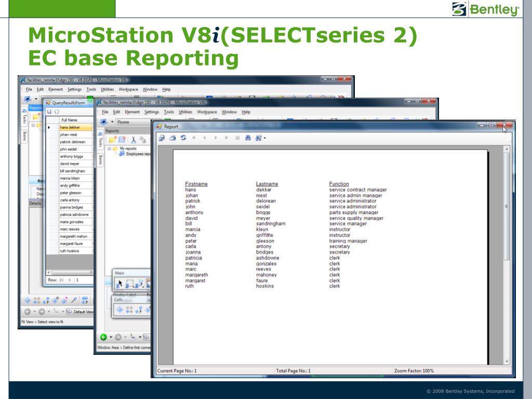The height and width of the screenshot is (399, 532).
Task: Click the first Place Active Cell icon in back window
Action: [x=28, y=300]
